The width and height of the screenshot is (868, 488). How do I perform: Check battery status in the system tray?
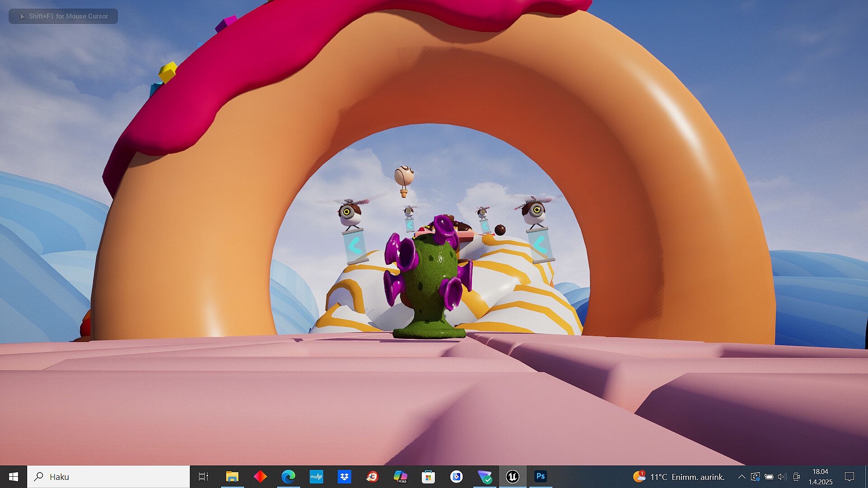click(769, 477)
